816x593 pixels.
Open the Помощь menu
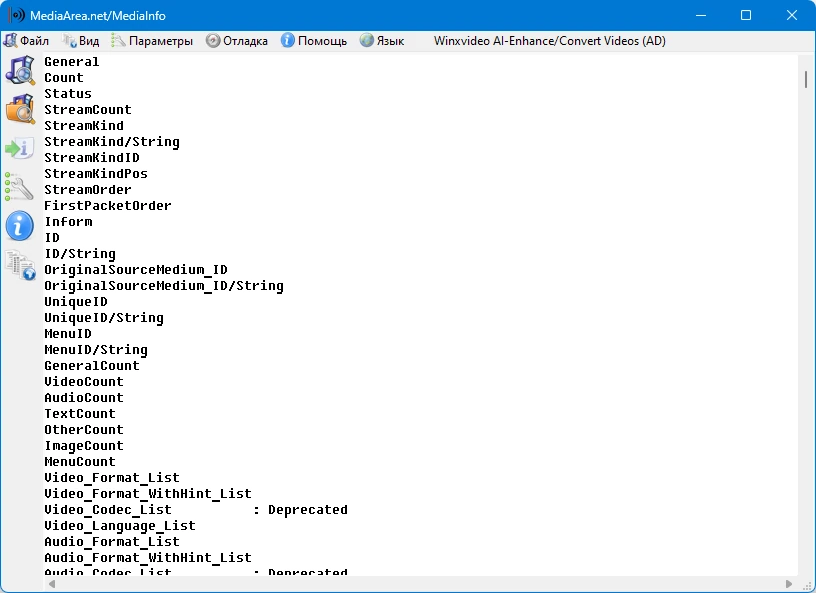(x=314, y=41)
